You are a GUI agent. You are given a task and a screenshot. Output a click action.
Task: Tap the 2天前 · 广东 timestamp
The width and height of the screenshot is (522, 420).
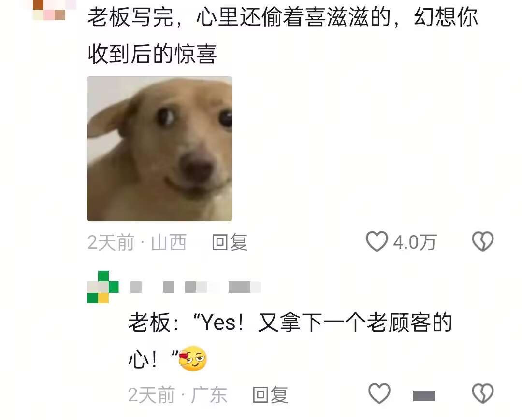178,395
